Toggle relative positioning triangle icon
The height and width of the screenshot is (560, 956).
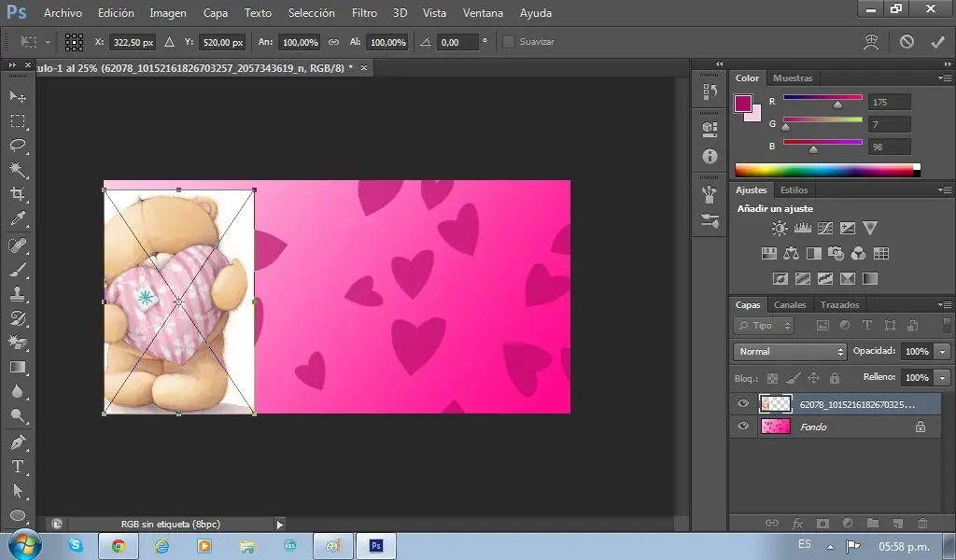[x=170, y=42]
